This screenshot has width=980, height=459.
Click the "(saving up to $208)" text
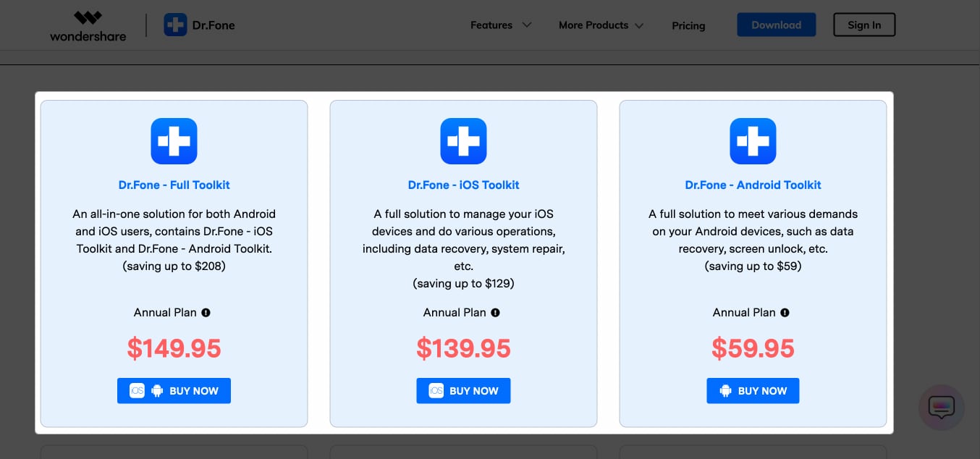click(174, 266)
